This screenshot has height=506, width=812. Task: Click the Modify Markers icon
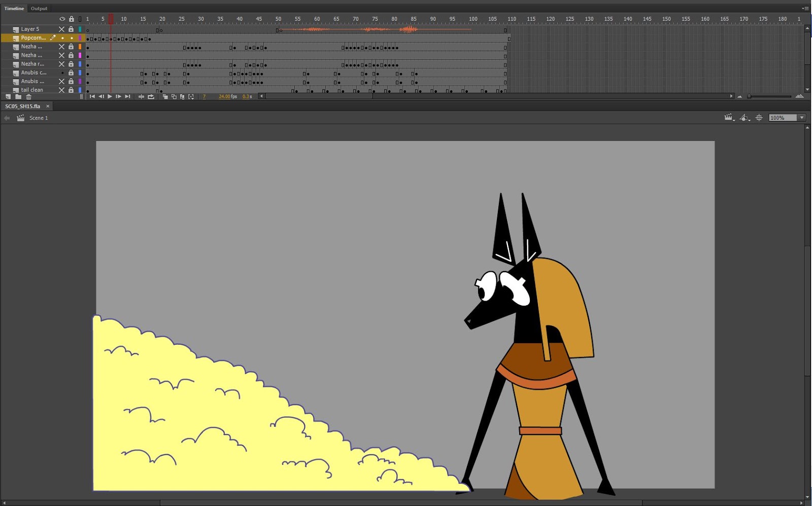tap(191, 96)
